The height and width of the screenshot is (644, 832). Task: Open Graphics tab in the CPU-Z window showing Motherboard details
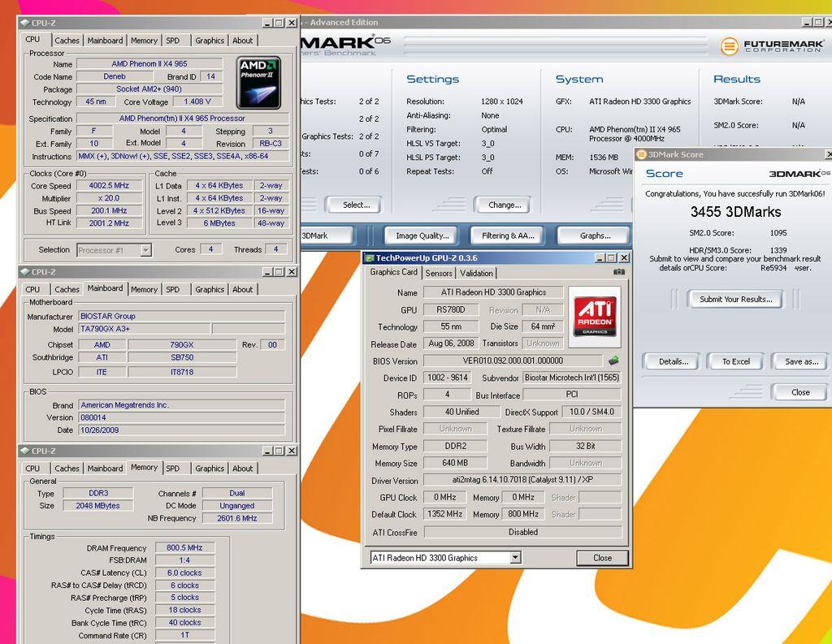[x=210, y=289]
